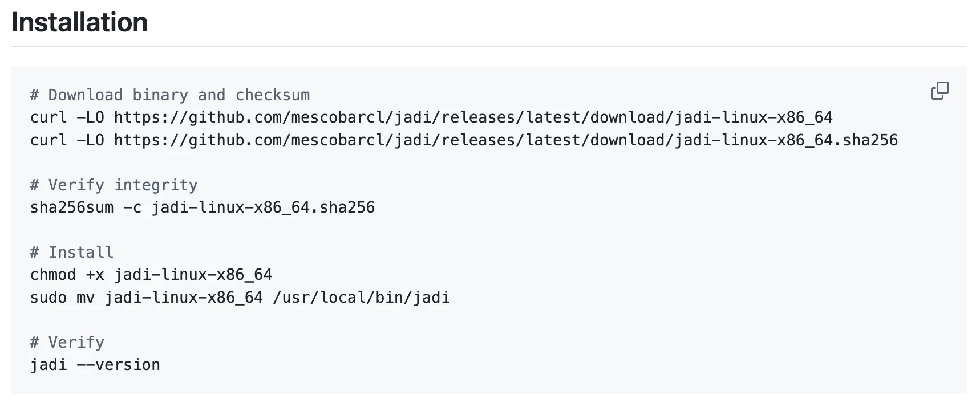Click the 'chmod' command word
980x407 pixels.
(53, 275)
